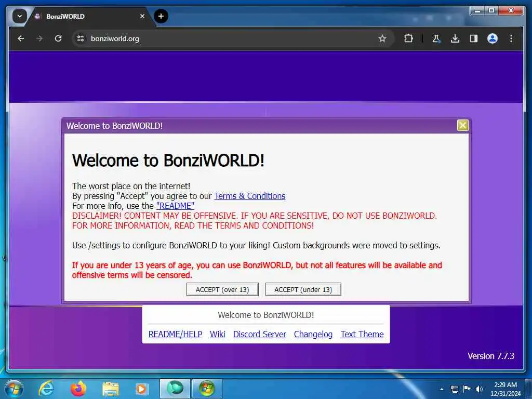This screenshot has height=399, width=532.
Task: Click the browser Back arrow
Action: [21, 38]
